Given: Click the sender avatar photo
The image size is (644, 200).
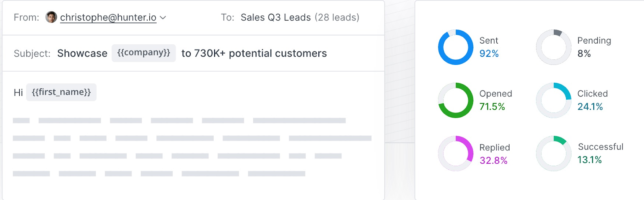Looking at the screenshot, I should point(51,17).
